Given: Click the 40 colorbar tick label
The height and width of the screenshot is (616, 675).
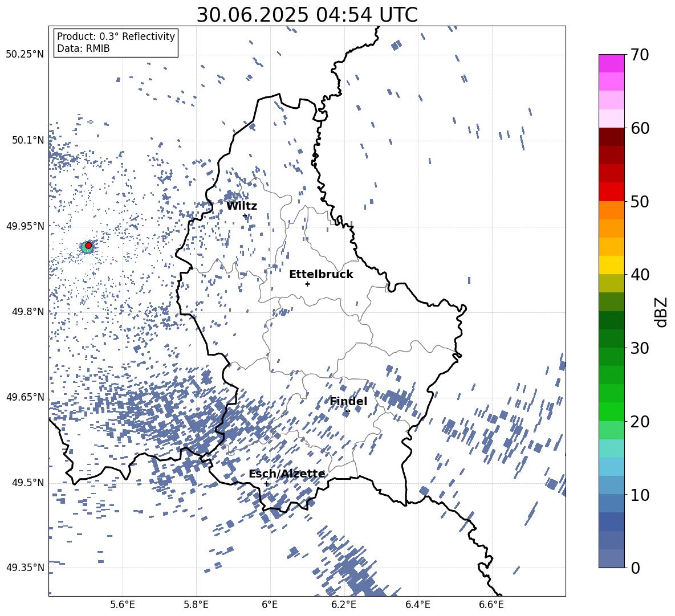Looking at the screenshot, I should pos(640,275).
